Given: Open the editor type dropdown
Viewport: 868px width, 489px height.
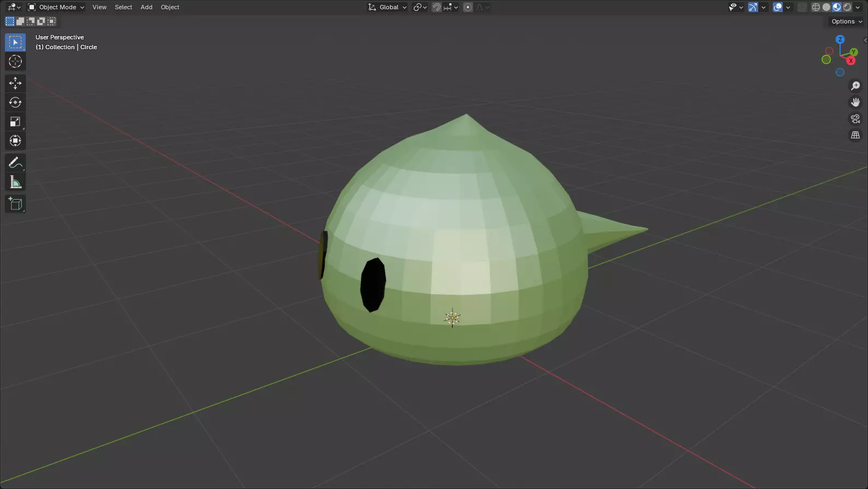Looking at the screenshot, I should tap(14, 7).
